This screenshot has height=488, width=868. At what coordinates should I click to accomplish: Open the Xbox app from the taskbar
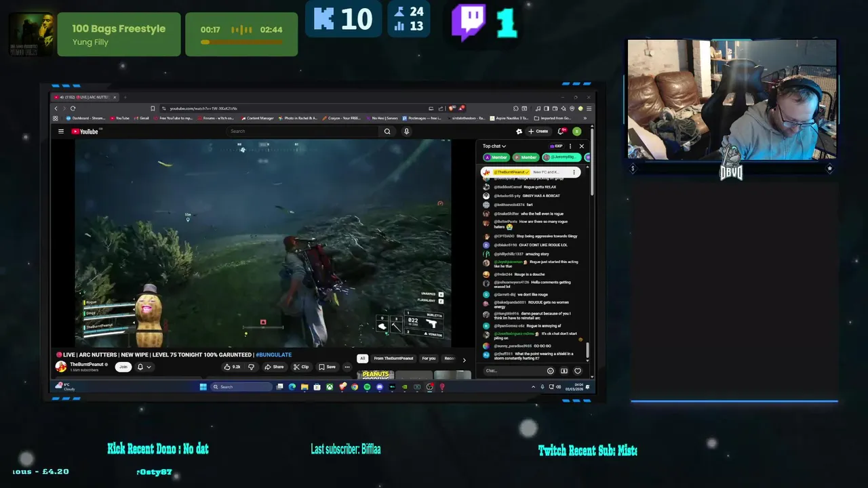click(x=330, y=387)
